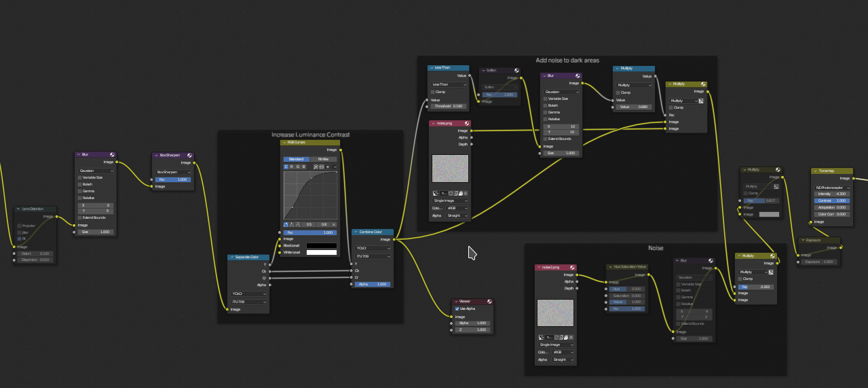
Task: Delete curve point with X in RGB Curves
Action: coord(333,224)
